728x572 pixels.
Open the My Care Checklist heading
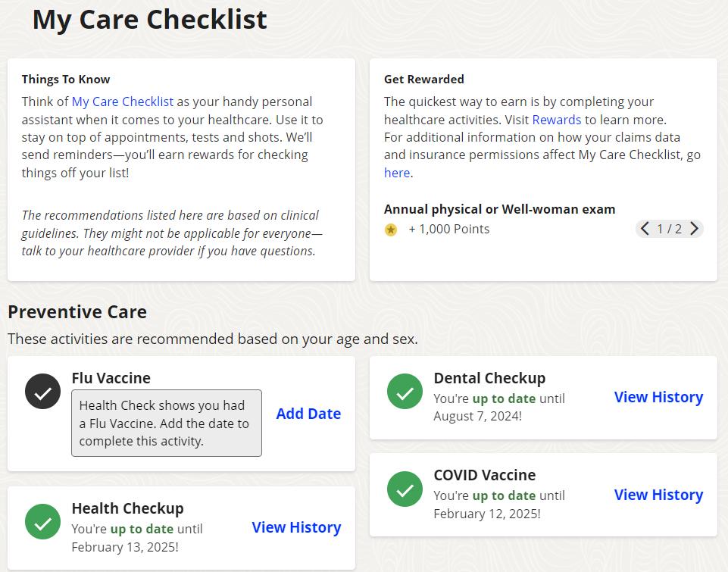(x=148, y=20)
